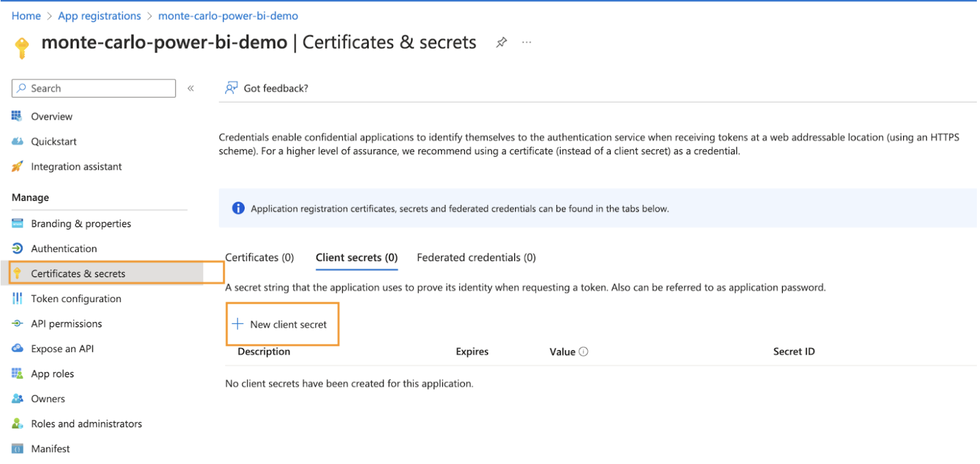Viewport: 980px width, 464px height.
Task: Open Overview in the sidebar
Action: point(52,116)
